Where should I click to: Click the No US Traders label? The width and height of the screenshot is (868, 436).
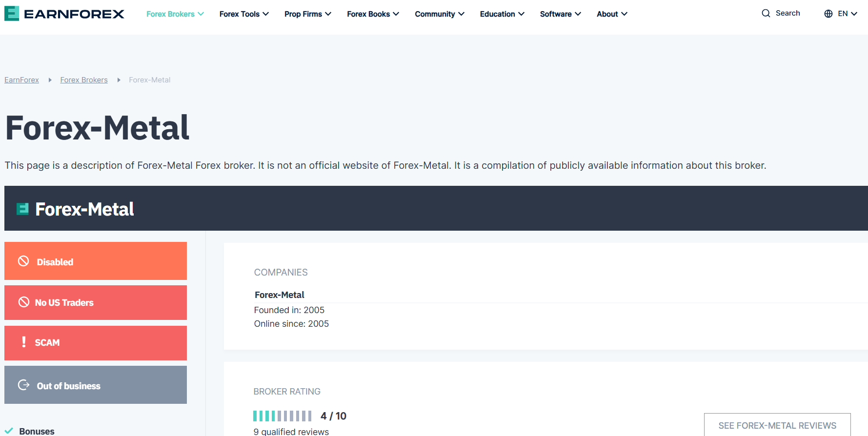[x=64, y=302]
